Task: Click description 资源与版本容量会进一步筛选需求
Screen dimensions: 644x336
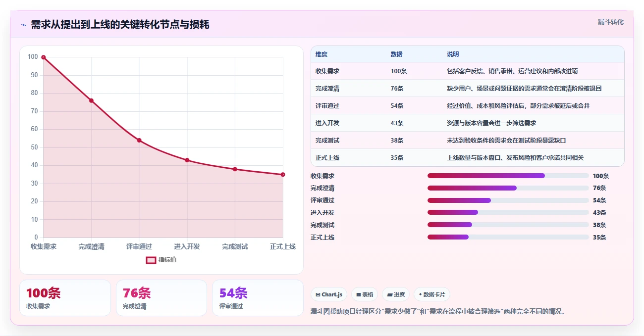Action: pos(491,123)
